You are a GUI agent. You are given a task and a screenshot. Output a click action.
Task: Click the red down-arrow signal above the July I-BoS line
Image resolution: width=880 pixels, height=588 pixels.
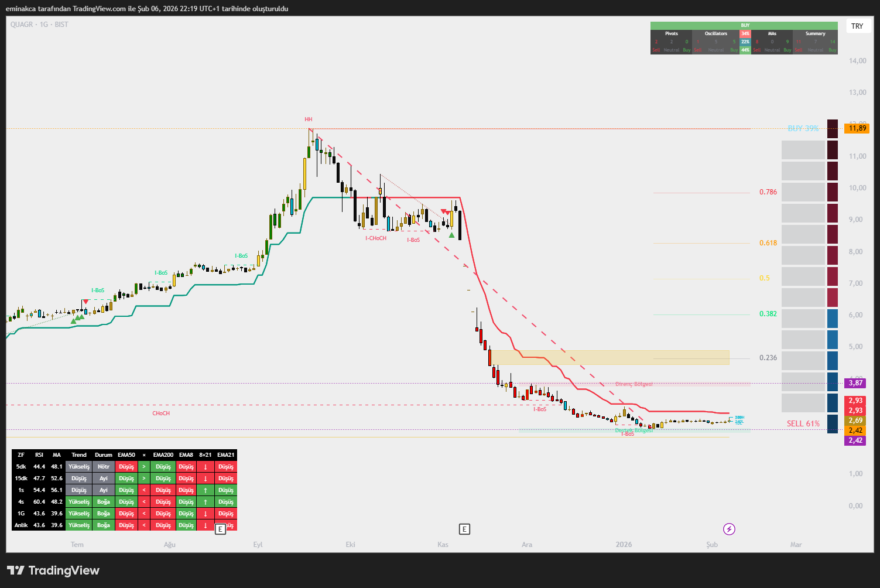(x=86, y=302)
